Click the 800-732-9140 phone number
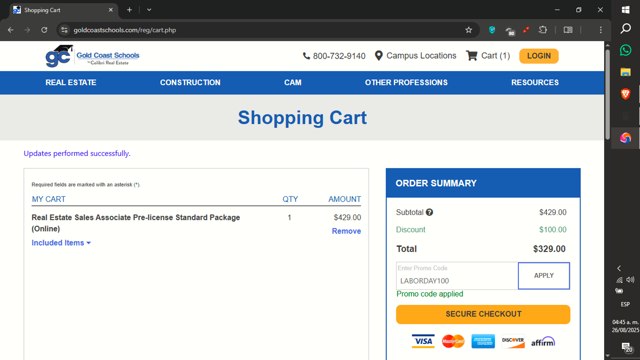Viewport: 640px width, 360px height. point(339,56)
